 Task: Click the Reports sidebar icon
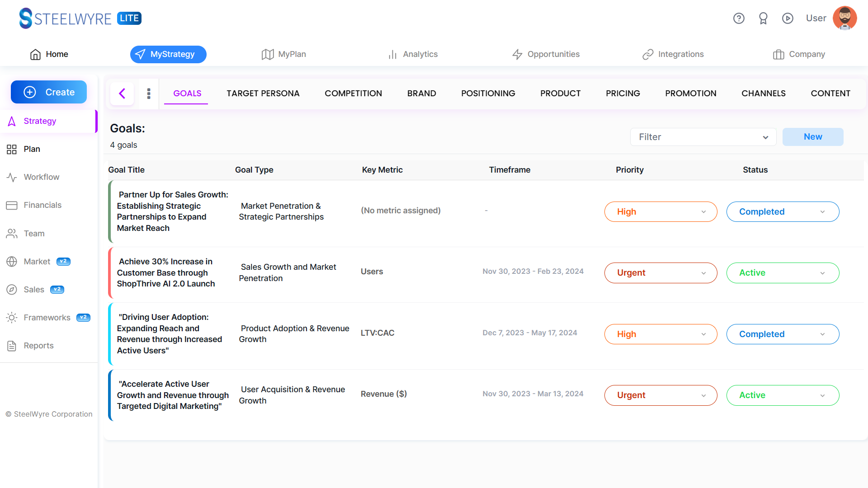click(x=11, y=345)
